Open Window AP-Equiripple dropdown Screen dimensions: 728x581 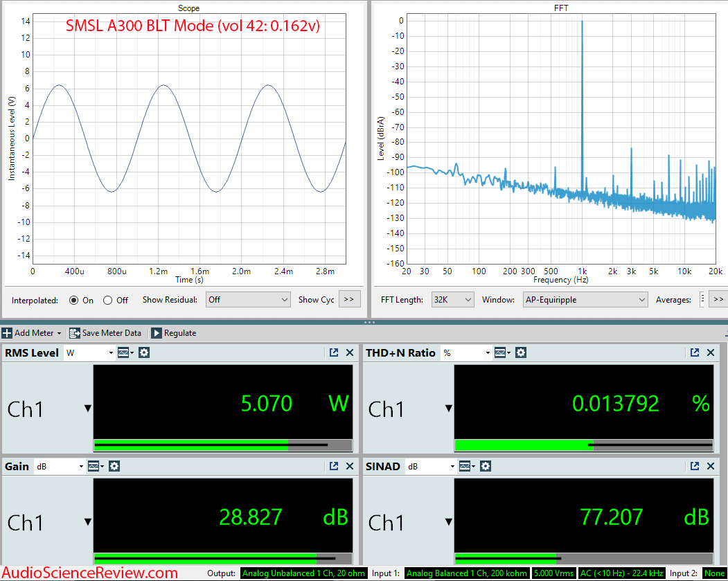point(585,300)
